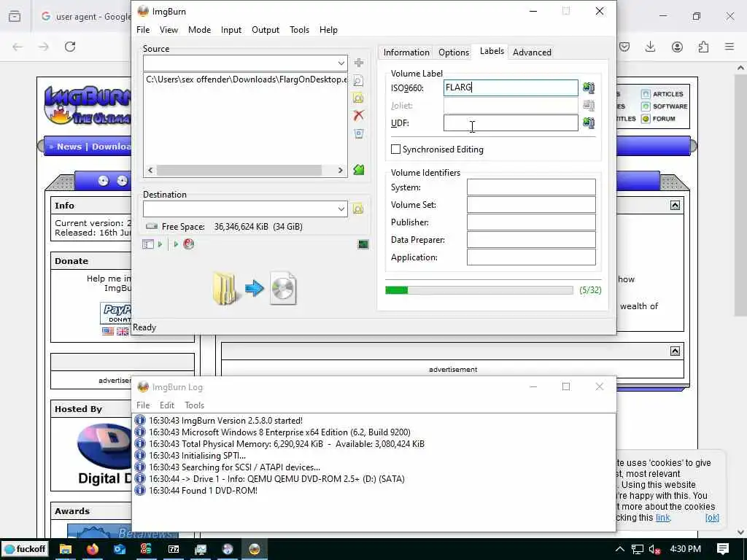Screen dimensions: 747x560
Task: Collapse the website's advertisement panel arrow
Action: (675, 351)
